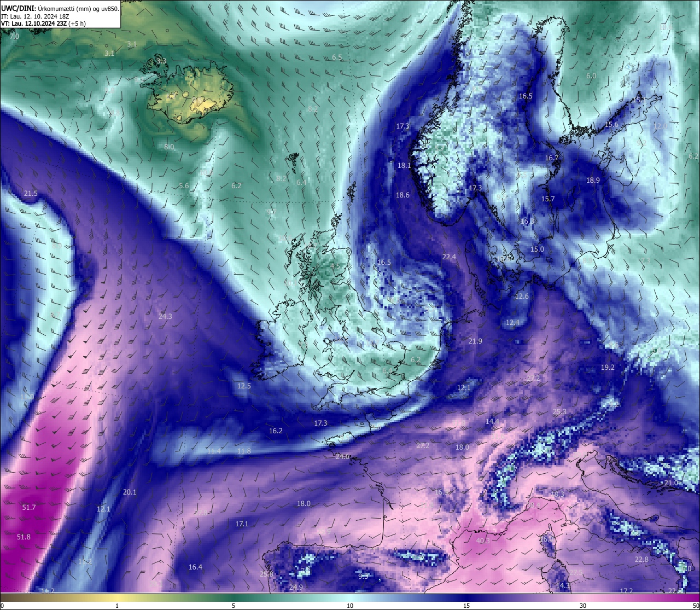Click the 15.7 value label

pos(548,199)
